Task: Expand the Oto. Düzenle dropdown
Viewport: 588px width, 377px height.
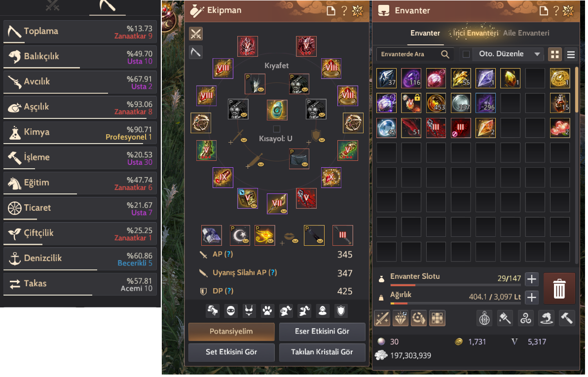Action: click(537, 54)
